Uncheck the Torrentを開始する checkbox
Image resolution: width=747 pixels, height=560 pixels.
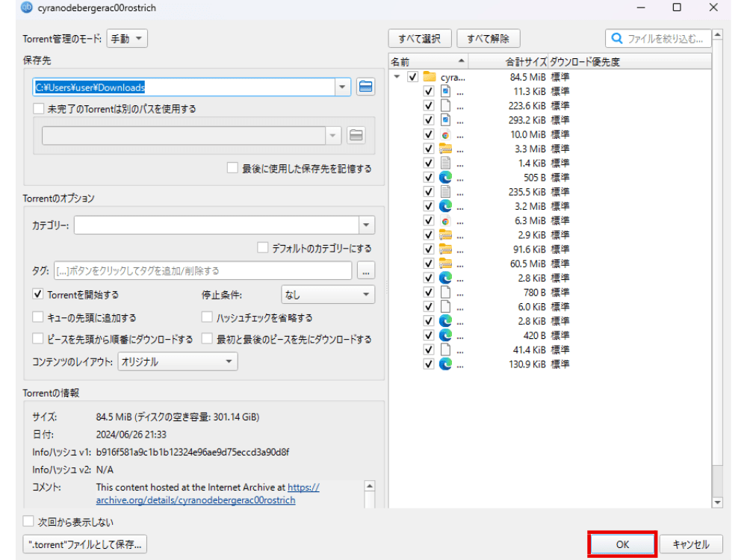[38, 295]
